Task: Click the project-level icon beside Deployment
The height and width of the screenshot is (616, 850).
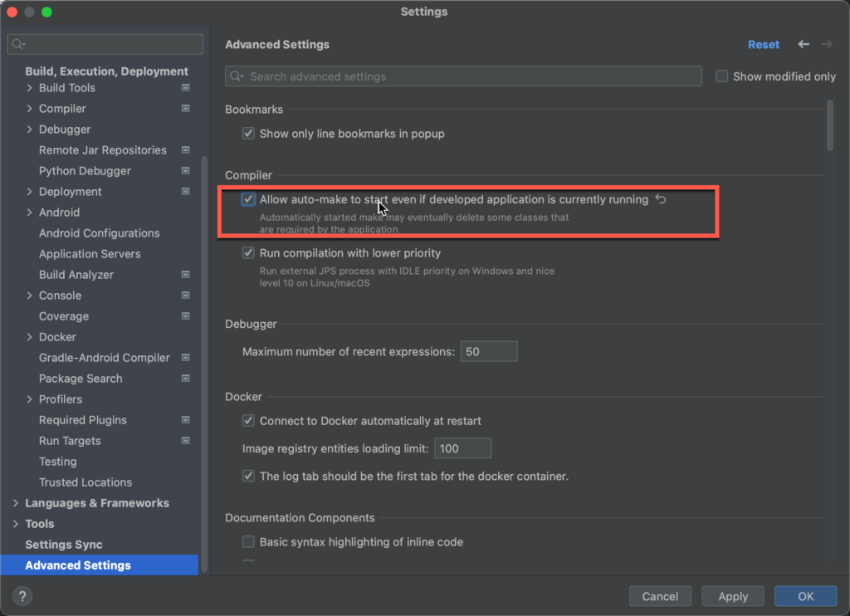Action: click(x=185, y=192)
